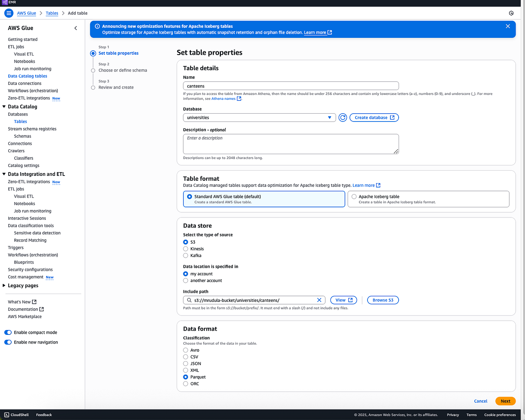Choose Kinesis as the source type
Image resolution: width=525 pixels, height=420 pixels.
186,249
